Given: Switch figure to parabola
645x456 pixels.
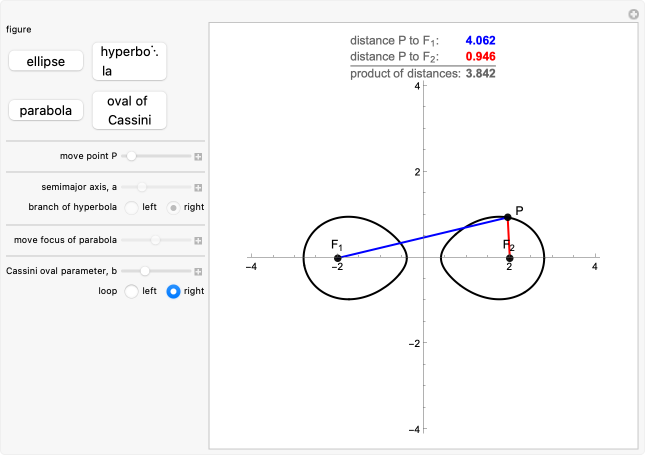Looking at the screenshot, I should [46, 110].
